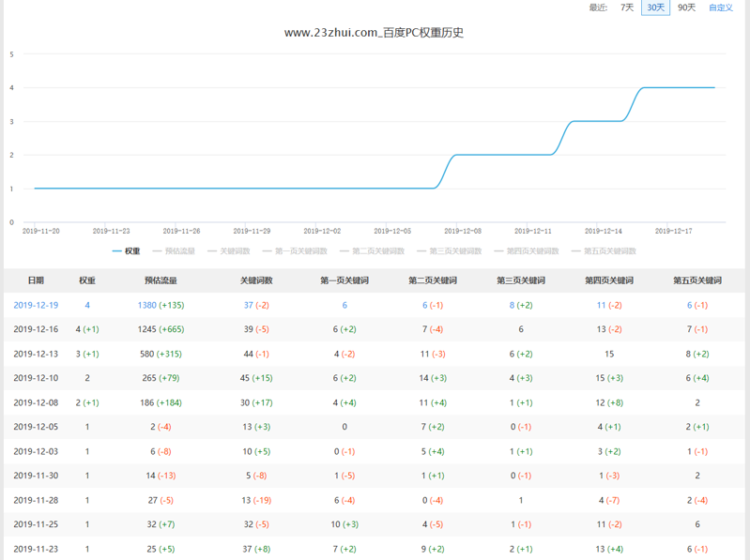The width and height of the screenshot is (750, 560).
Task: Open 第四页关键词 value 11 link for 2019-12-19
Action: point(601,305)
